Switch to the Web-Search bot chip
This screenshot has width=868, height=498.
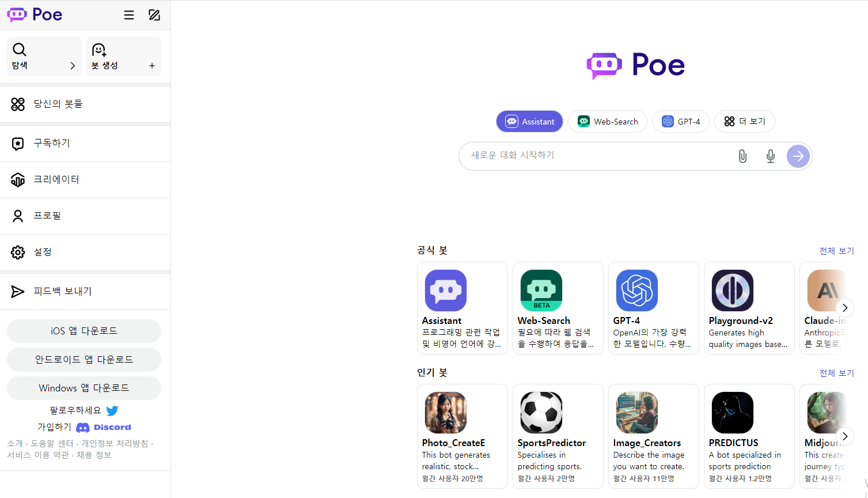(x=607, y=122)
